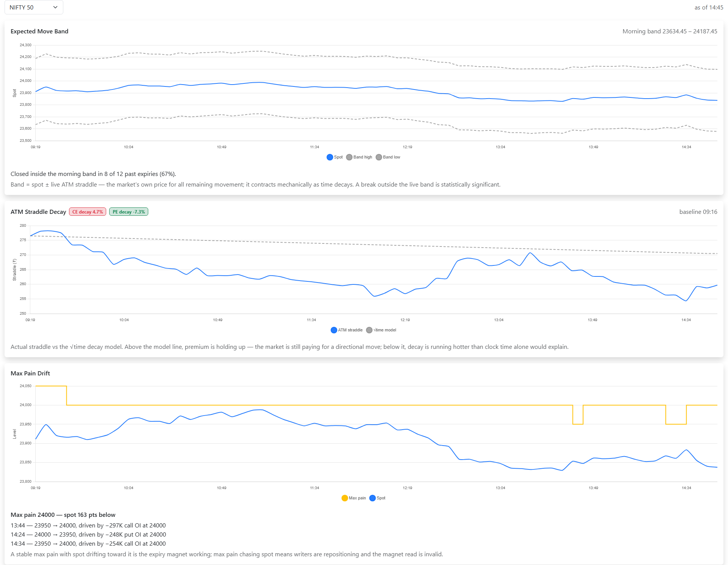Click the yellow Max pain legend dot

(345, 498)
